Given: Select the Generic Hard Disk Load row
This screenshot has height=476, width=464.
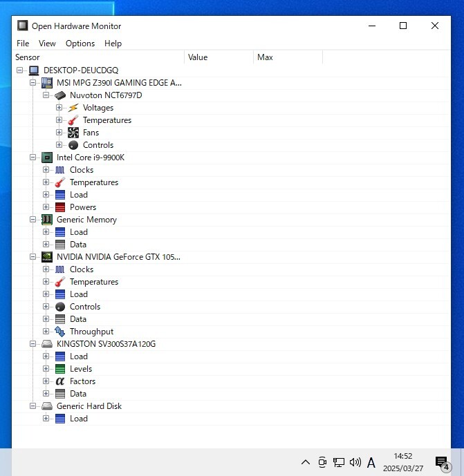Looking at the screenshot, I should (x=231, y=419).
